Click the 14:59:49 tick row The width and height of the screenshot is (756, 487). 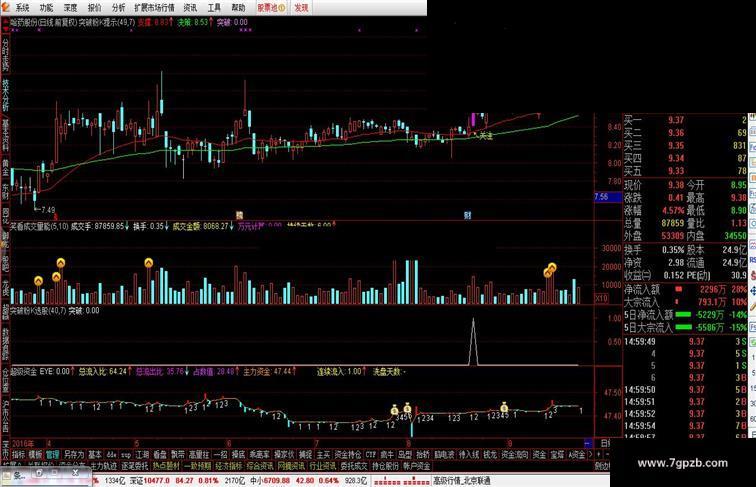click(686, 341)
